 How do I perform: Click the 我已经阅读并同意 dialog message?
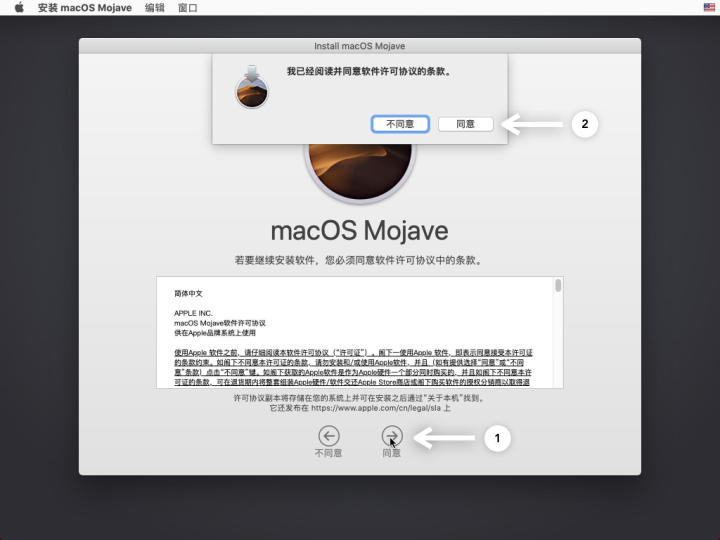pos(370,72)
